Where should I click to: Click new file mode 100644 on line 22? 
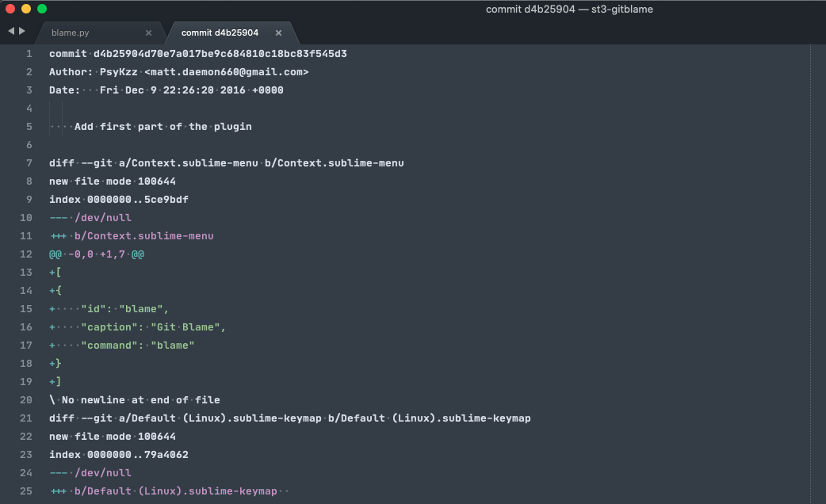[x=113, y=437]
